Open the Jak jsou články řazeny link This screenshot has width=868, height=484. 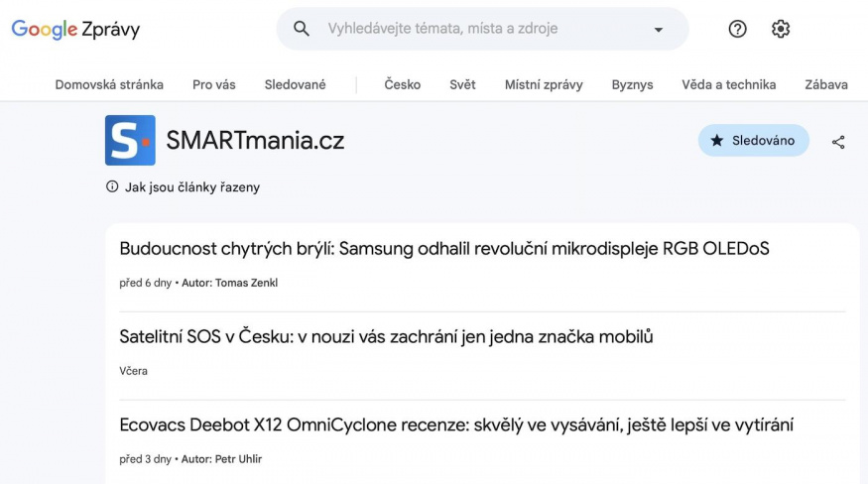(x=192, y=187)
